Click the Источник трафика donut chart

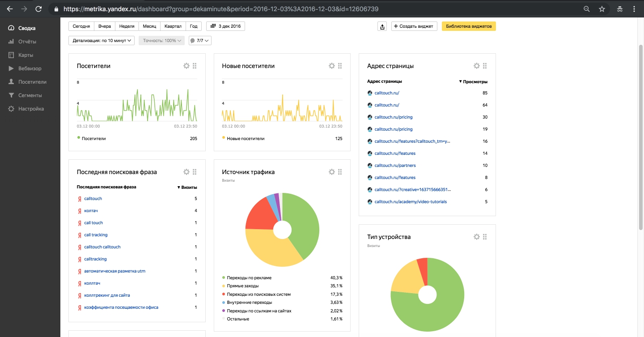click(x=282, y=230)
